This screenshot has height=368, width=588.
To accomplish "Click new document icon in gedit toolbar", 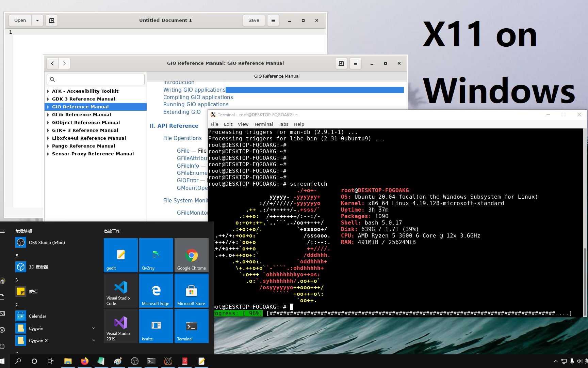I will pos(52,20).
